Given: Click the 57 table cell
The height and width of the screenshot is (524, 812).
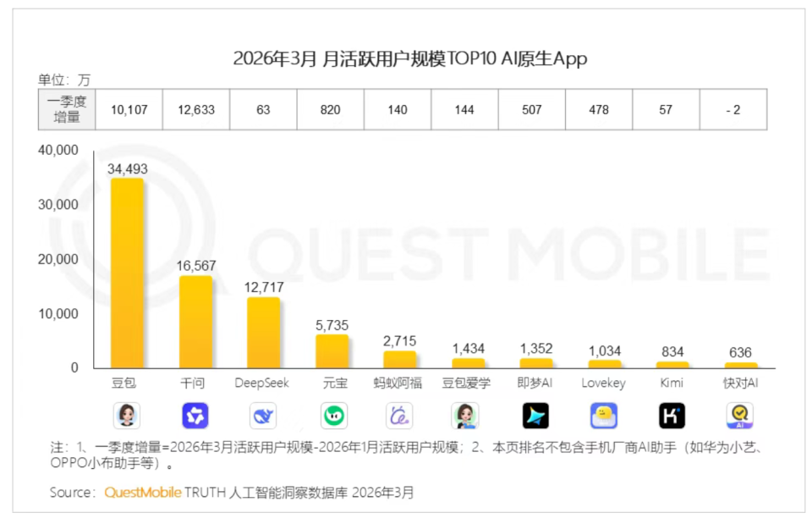Looking at the screenshot, I should pyautogui.click(x=666, y=109).
